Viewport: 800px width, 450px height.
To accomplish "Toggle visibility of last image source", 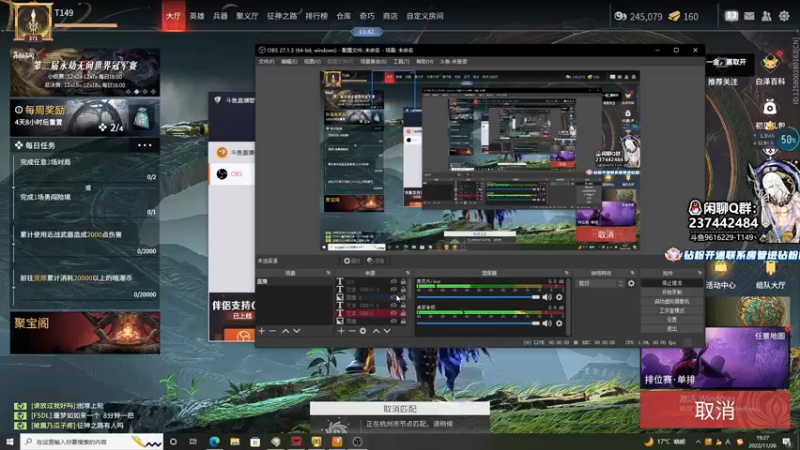I will coord(393,321).
